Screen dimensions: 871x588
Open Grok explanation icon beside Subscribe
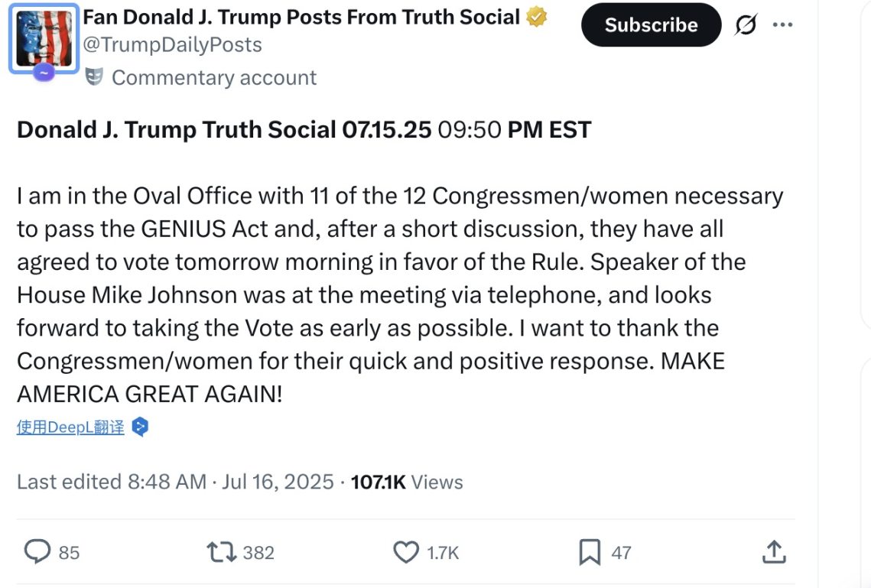coord(745,25)
